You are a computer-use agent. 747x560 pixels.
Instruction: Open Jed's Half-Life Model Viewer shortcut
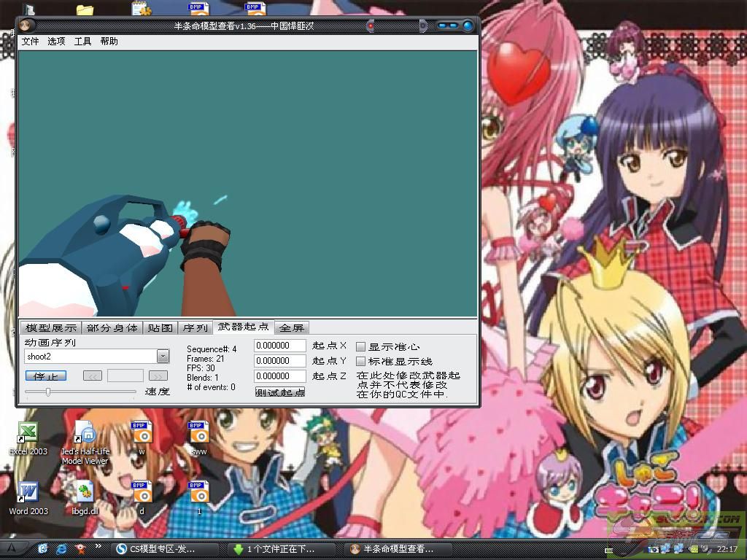click(x=85, y=435)
